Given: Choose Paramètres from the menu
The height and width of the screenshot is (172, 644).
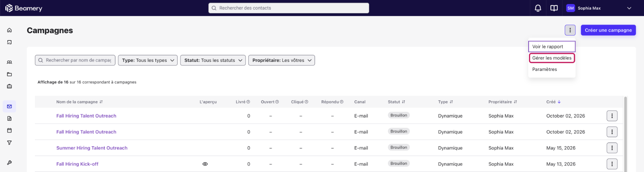Looking at the screenshot, I should 545,70.
